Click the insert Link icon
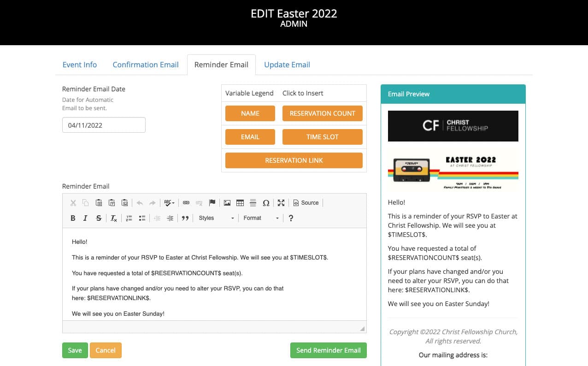Viewport: 588px width, 366px height. [186, 203]
